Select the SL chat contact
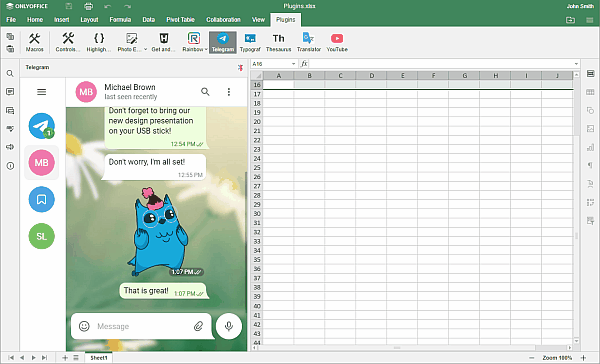Screen dimensions: 600x364 [42, 236]
